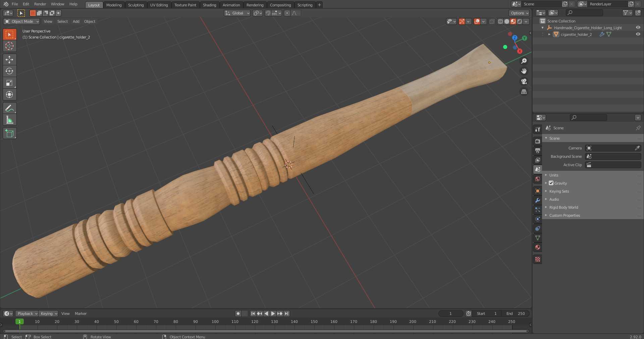
Task: Open Object Constraints properties tab
Action: pyautogui.click(x=538, y=228)
